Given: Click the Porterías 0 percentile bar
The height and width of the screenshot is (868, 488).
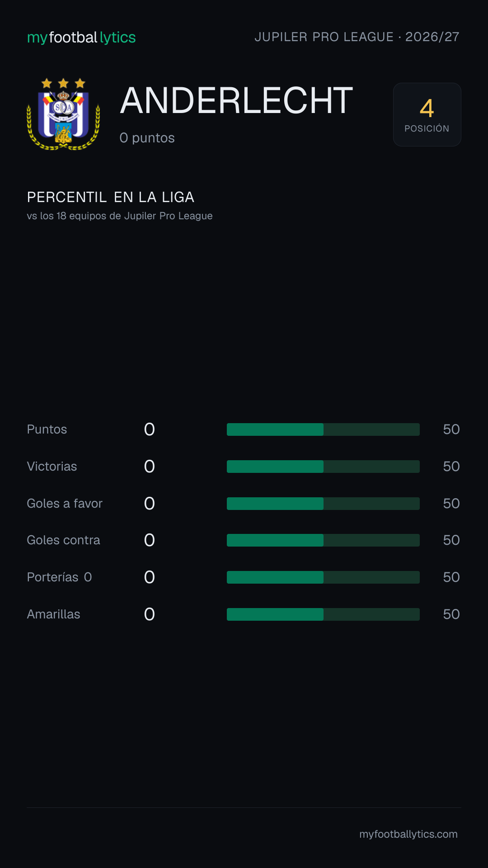Looking at the screenshot, I should (323, 577).
